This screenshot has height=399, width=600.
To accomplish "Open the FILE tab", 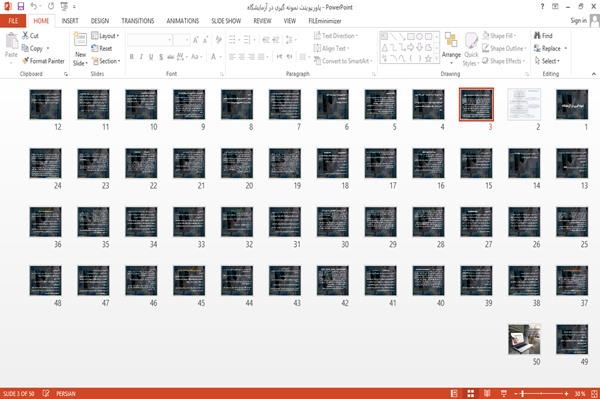I will (x=13, y=21).
